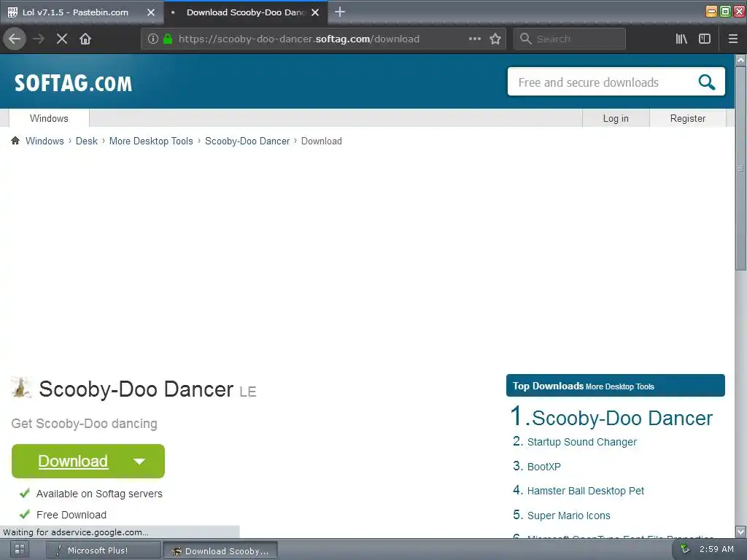Click 'Free Download' checkmark text
747x560 pixels.
click(71, 515)
